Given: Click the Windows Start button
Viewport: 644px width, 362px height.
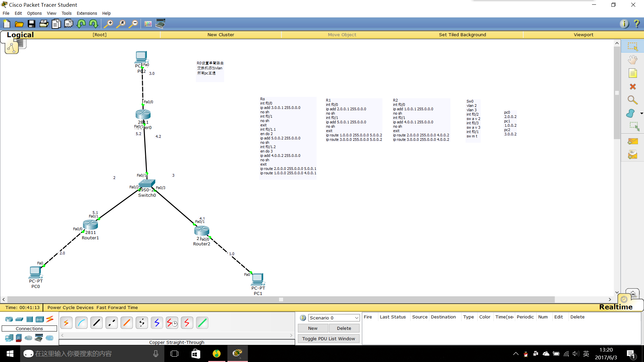Looking at the screenshot, I should coord(10,354).
